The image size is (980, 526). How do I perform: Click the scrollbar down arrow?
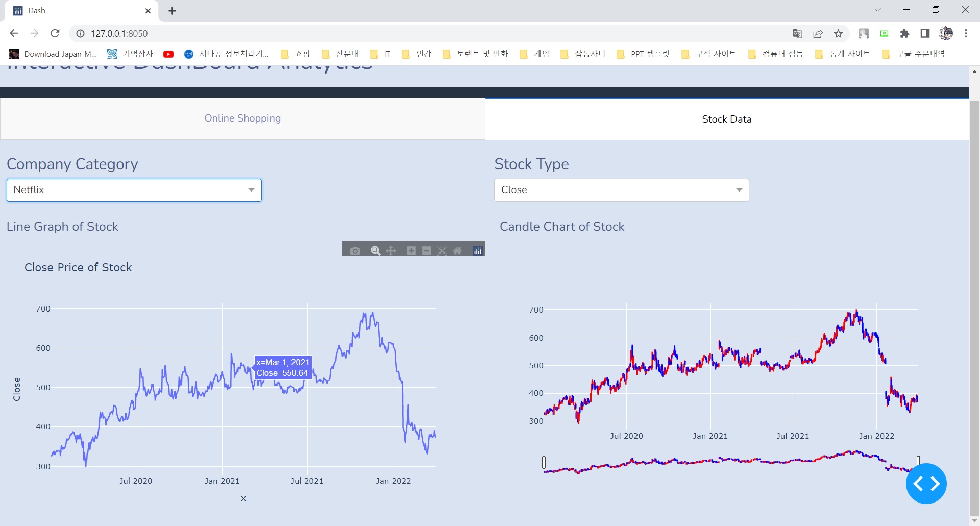(x=974, y=521)
